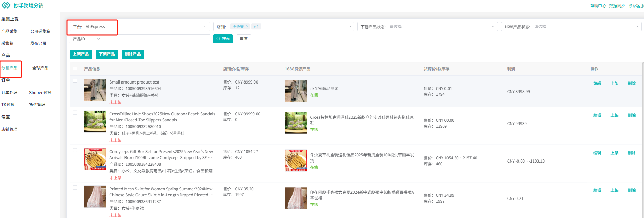This screenshot has width=644, height=218.
Task: Open the 1688产品状态 dropdown
Action: [571, 27]
